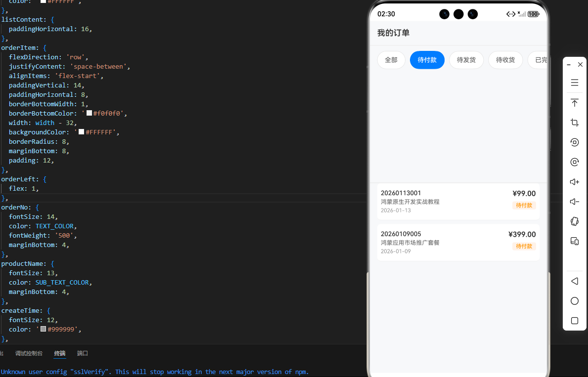The height and width of the screenshot is (377, 588).
Task: Minimize the emulator toolbar panel
Action: coord(569,65)
